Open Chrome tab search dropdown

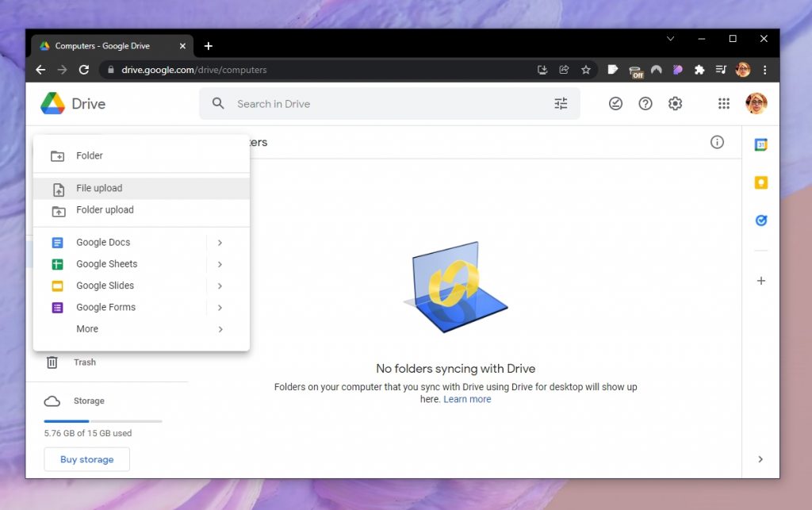pyautogui.click(x=670, y=39)
